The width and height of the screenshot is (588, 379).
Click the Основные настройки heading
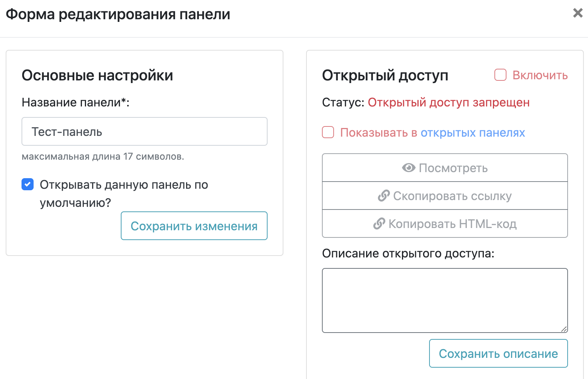[x=97, y=75]
